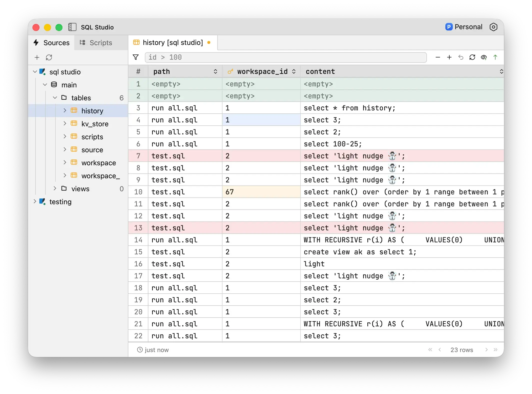The width and height of the screenshot is (532, 394).
Task: Switch to the Scripts tab
Action: point(96,43)
